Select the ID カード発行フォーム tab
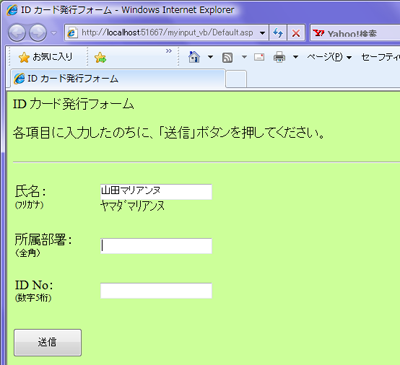 [118, 79]
